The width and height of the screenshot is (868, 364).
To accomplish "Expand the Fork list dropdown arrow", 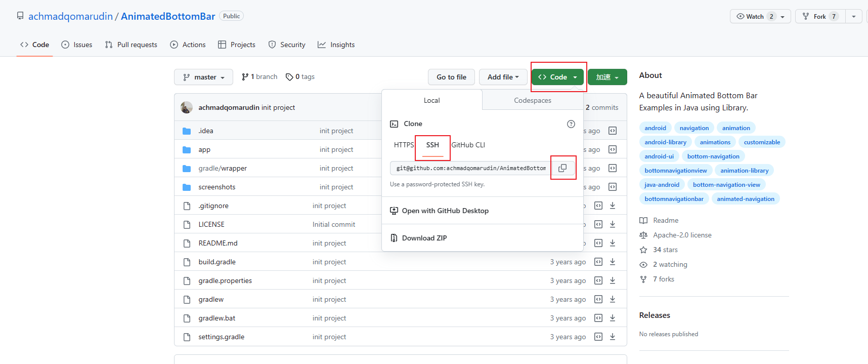I will [x=854, y=16].
